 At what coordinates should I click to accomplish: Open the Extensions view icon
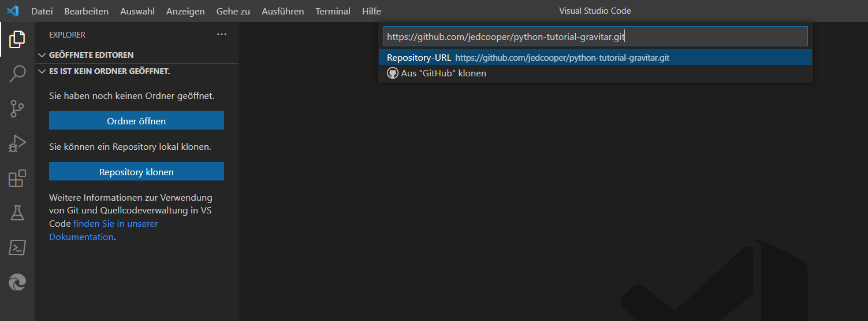point(17,178)
